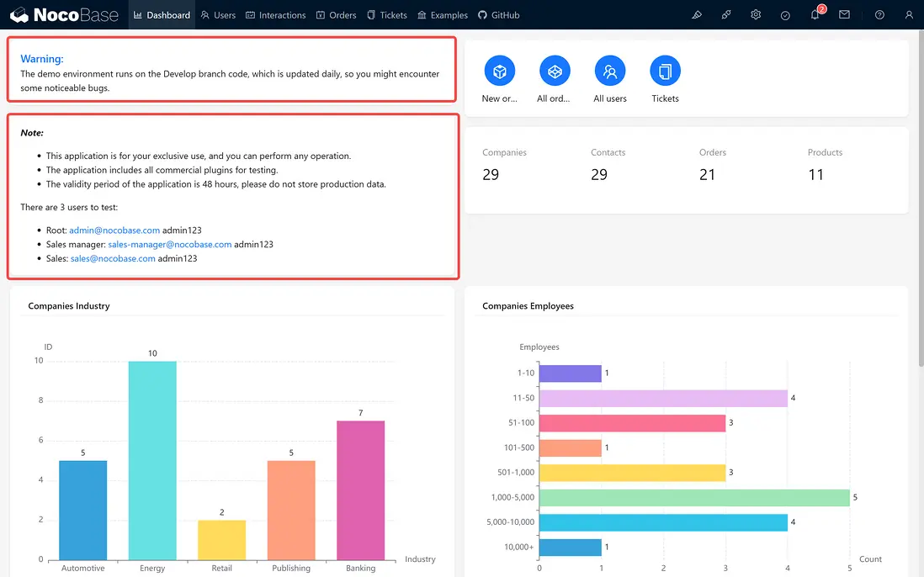Open the notifications bell
Viewport: 924px width, 577px height.
(815, 15)
